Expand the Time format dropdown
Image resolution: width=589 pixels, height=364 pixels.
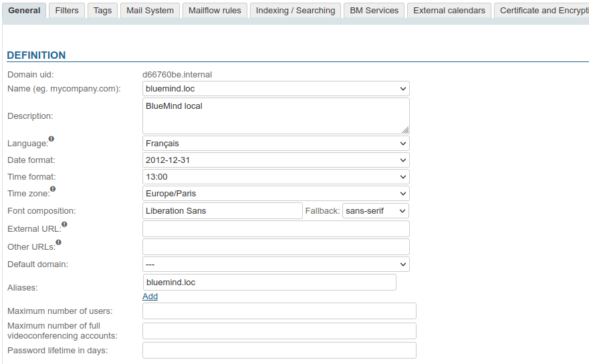275,177
